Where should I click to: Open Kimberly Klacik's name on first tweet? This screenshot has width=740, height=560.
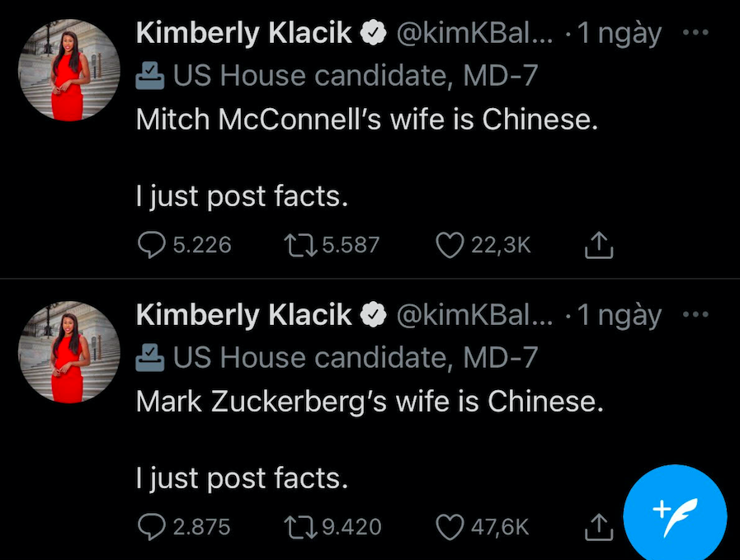pyautogui.click(x=243, y=33)
